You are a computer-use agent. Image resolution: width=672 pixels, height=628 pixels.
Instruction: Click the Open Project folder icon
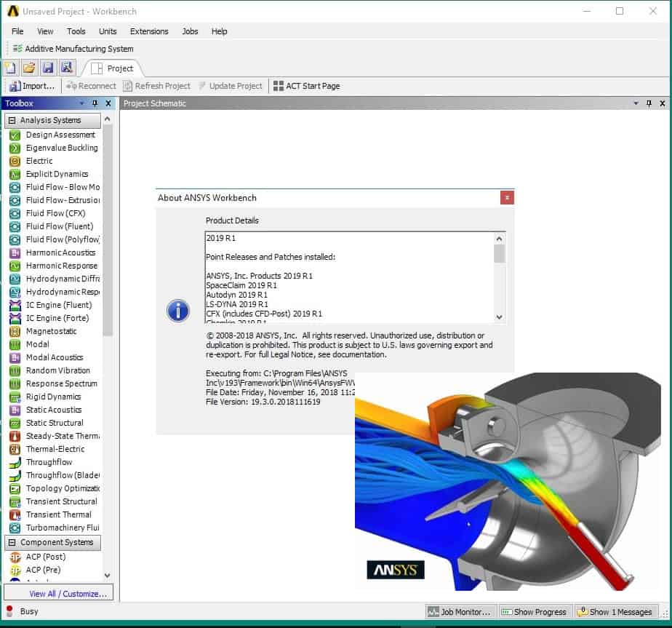tap(29, 68)
